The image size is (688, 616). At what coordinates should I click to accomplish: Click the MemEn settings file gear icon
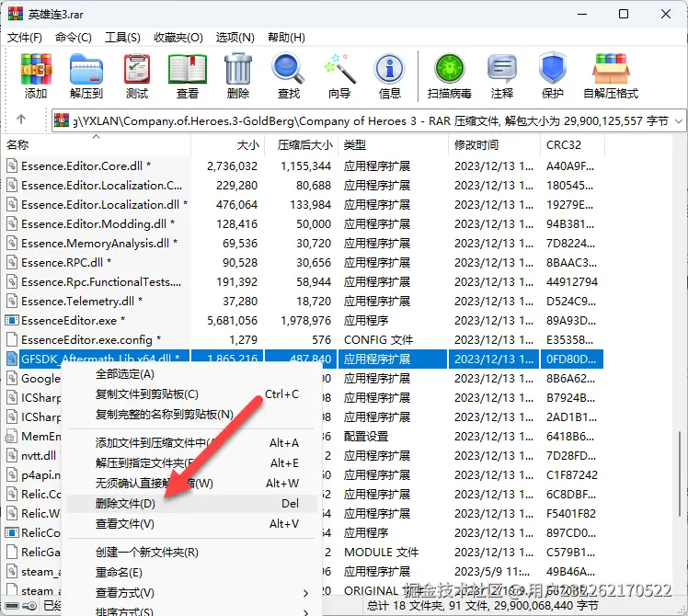tap(11, 436)
